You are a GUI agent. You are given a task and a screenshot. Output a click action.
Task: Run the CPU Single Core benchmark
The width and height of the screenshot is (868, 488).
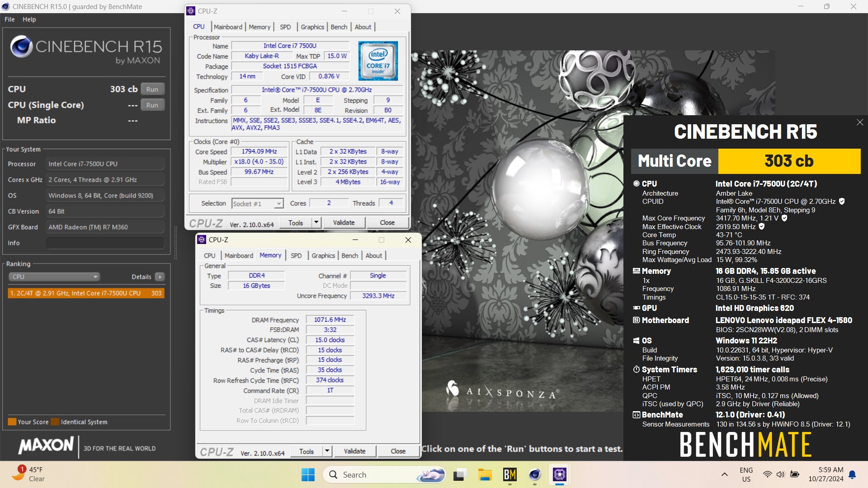click(152, 105)
